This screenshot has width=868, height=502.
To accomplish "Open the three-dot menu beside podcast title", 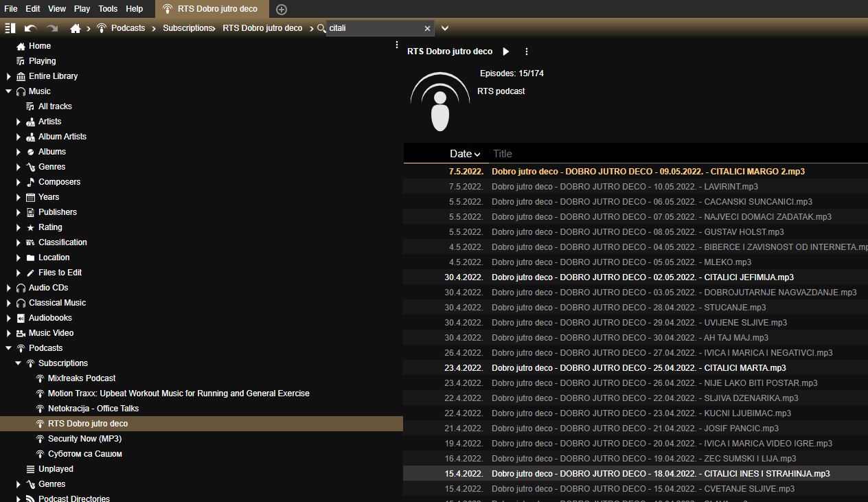I will [527, 52].
